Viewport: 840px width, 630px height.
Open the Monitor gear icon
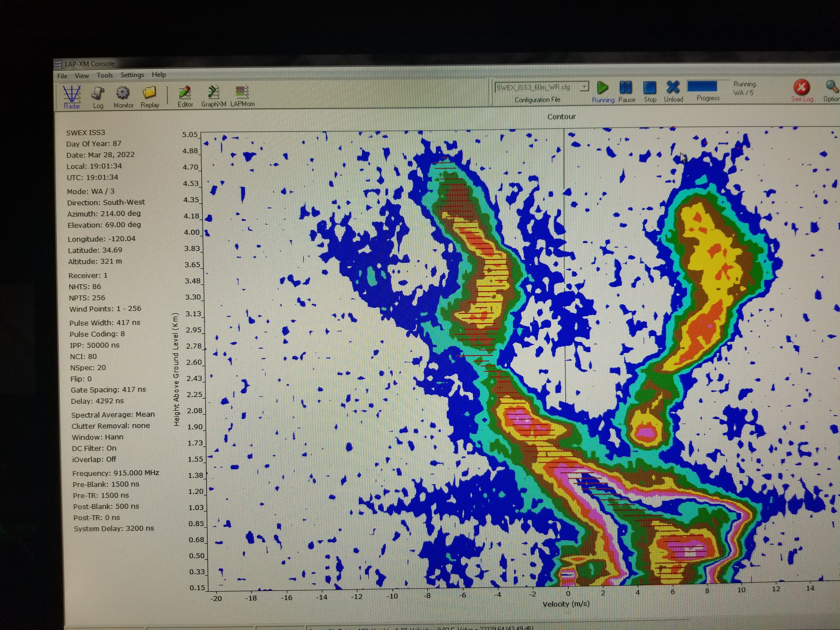point(123,93)
